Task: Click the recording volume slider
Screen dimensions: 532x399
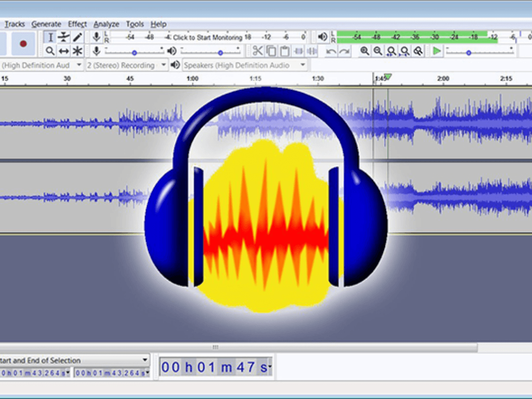Action: pos(135,52)
